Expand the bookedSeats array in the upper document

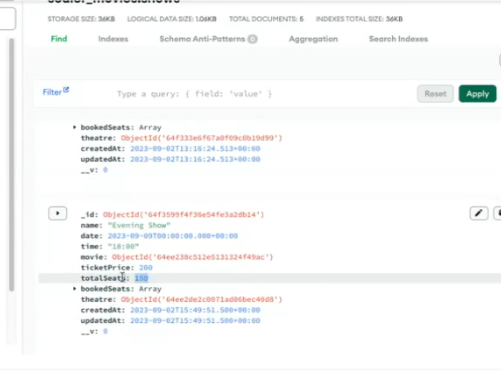(74, 127)
